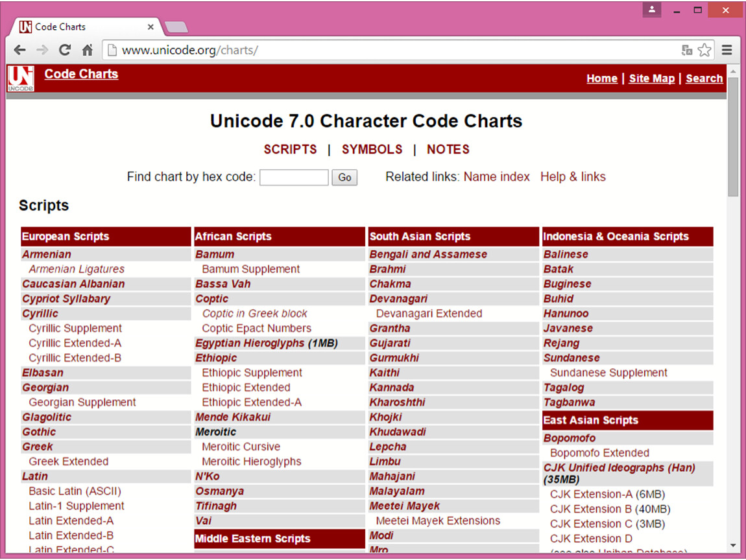Open the Chrome user profile button
The height and width of the screenshot is (560, 746).
pos(652,10)
